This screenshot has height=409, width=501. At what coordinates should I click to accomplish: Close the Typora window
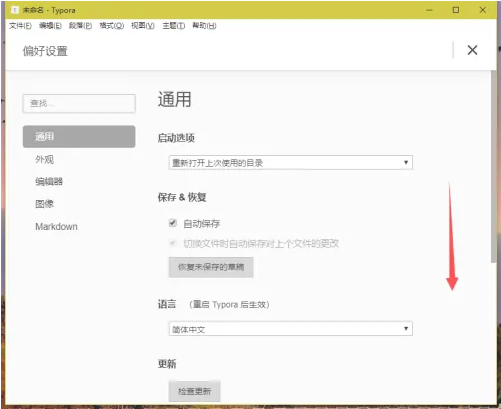pyautogui.click(x=482, y=10)
